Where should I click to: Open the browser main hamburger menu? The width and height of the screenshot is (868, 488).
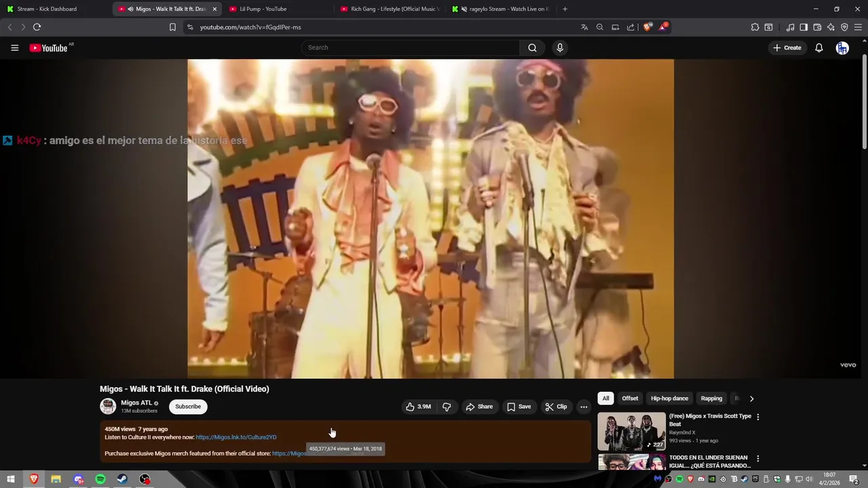(x=858, y=27)
